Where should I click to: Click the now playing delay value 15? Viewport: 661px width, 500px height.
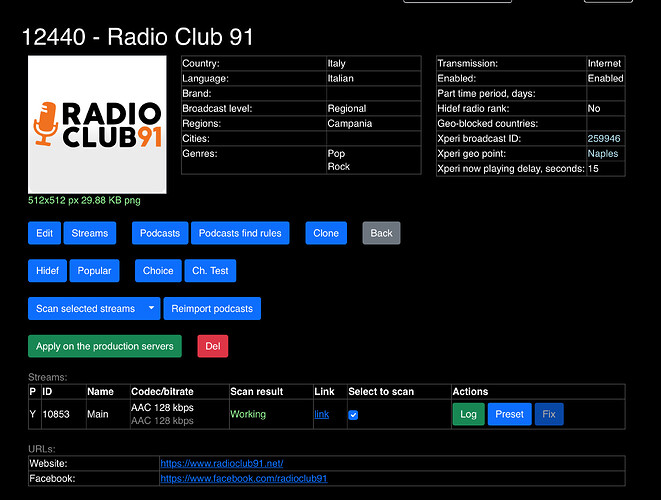[593, 169]
